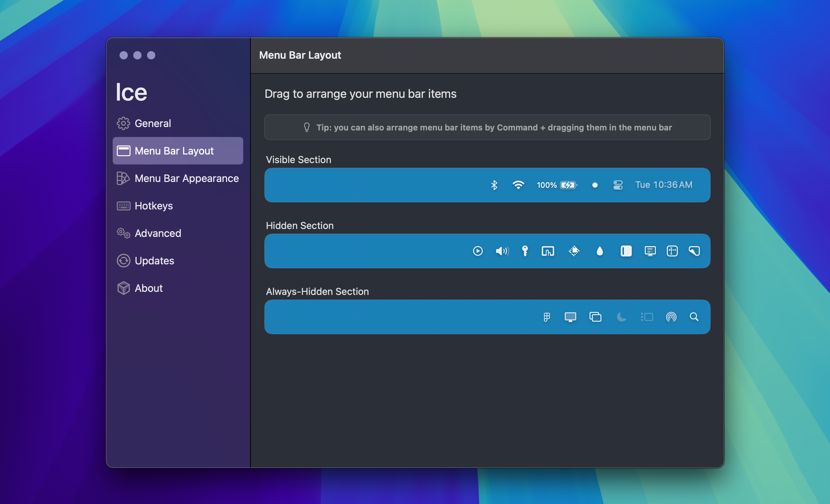830x504 pixels.
Task: Click the Bluetooth icon in Visible Section
Action: (x=494, y=185)
